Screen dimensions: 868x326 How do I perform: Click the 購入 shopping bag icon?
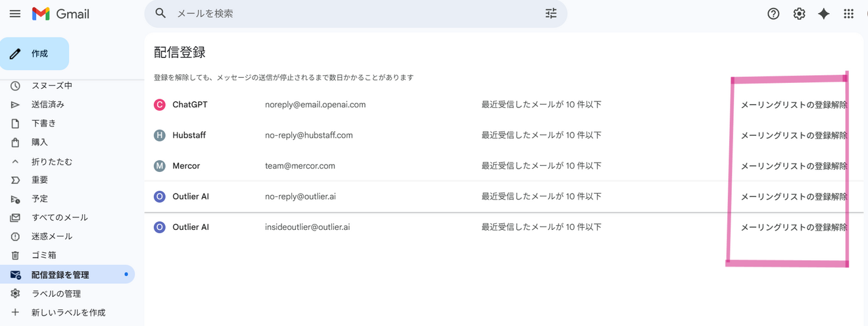pyautogui.click(x=15, y=142)
